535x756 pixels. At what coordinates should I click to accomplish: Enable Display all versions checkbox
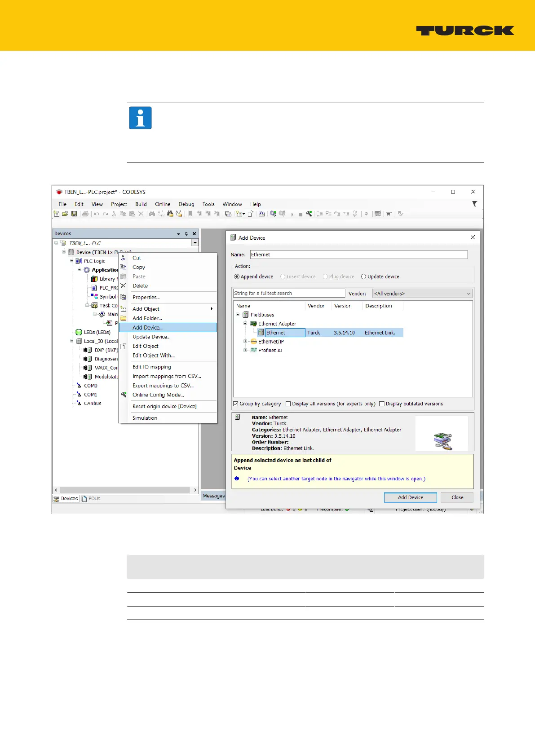click(x=288, y=404)
